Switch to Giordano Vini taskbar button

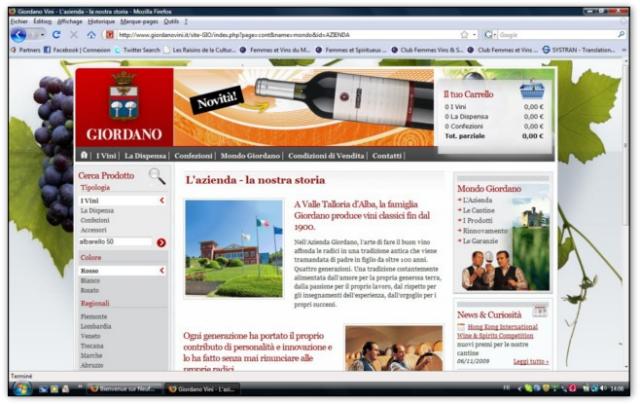pos(202,389)
